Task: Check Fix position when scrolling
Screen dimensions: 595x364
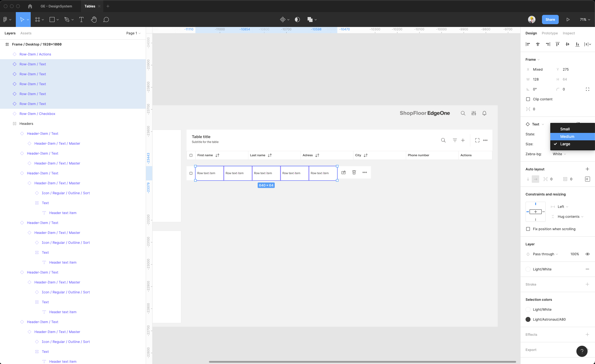Action: tap(528, 229)
